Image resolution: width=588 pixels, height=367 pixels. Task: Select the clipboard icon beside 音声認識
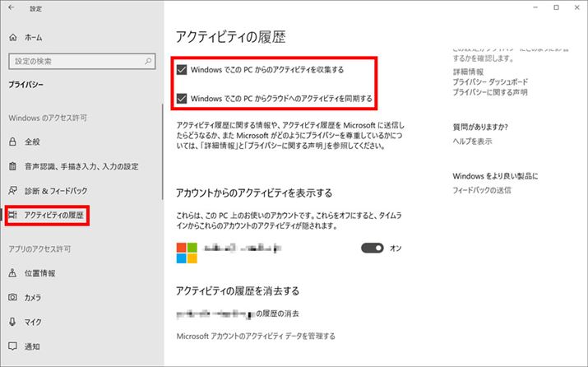(13, 166)
